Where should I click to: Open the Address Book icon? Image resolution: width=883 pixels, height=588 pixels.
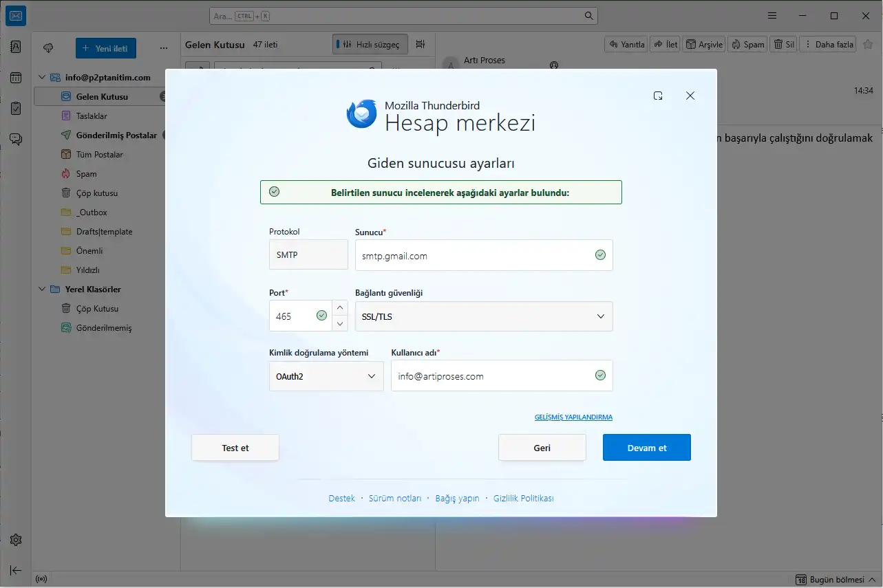16,47
